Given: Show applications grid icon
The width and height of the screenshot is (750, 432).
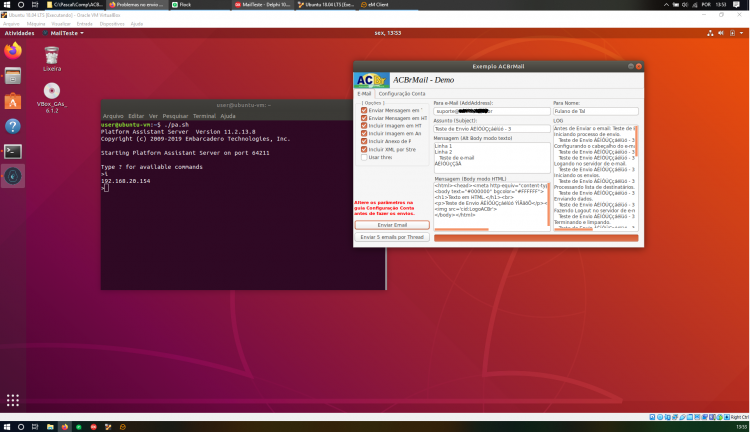Looking at the screenshot, I should click(x=13, y=400).
